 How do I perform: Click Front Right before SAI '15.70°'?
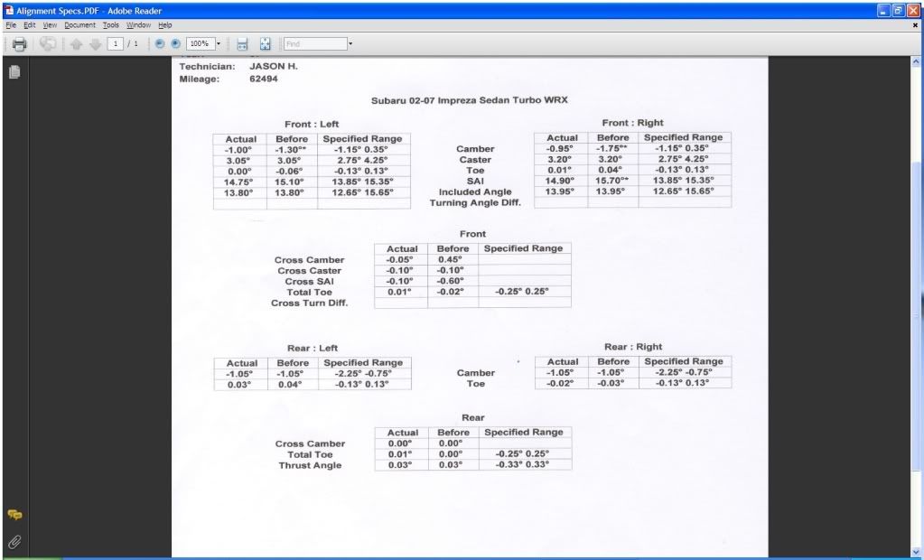click(x=611, y=181)
